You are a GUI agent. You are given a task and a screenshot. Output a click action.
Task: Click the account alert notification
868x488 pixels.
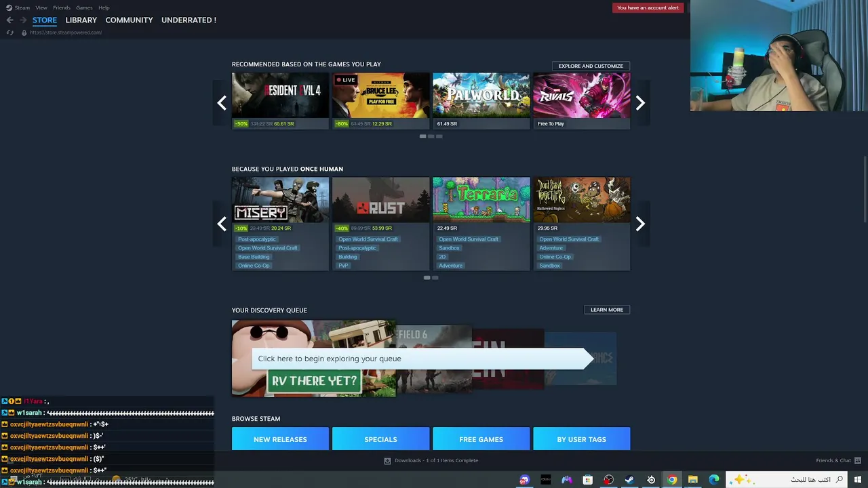648,7
